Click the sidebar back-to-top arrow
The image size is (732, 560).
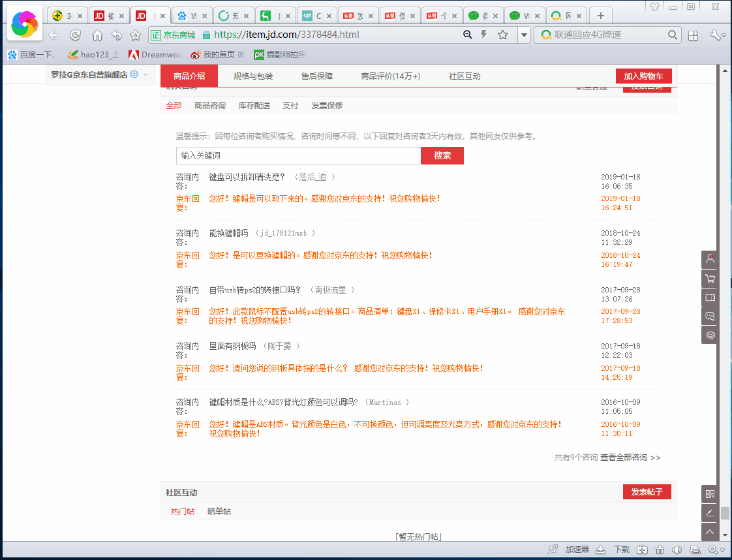(710, 532)
